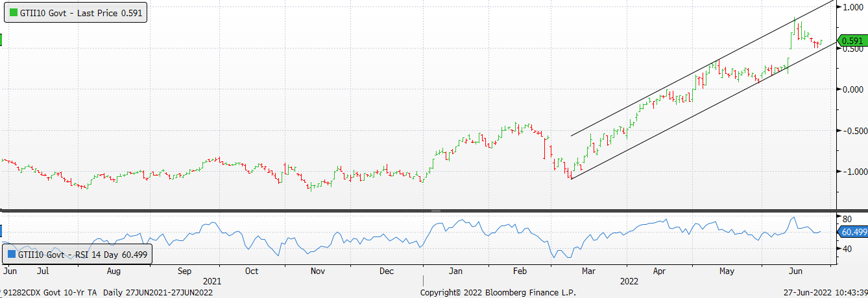Click the Jan label on the time axis

(x=455, y=271)
